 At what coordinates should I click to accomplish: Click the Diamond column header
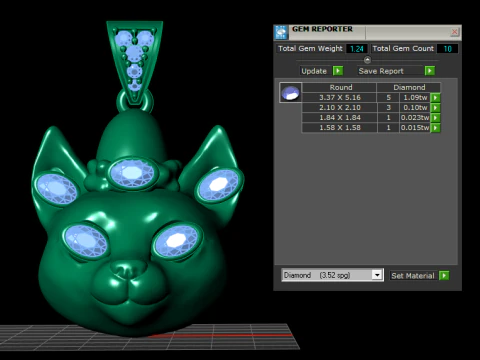click(x=409, y=87)
